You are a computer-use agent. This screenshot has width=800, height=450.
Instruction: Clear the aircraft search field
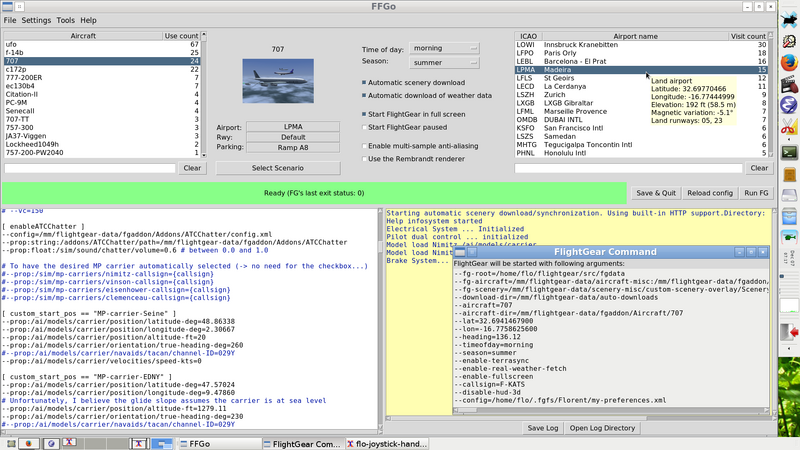192,168
